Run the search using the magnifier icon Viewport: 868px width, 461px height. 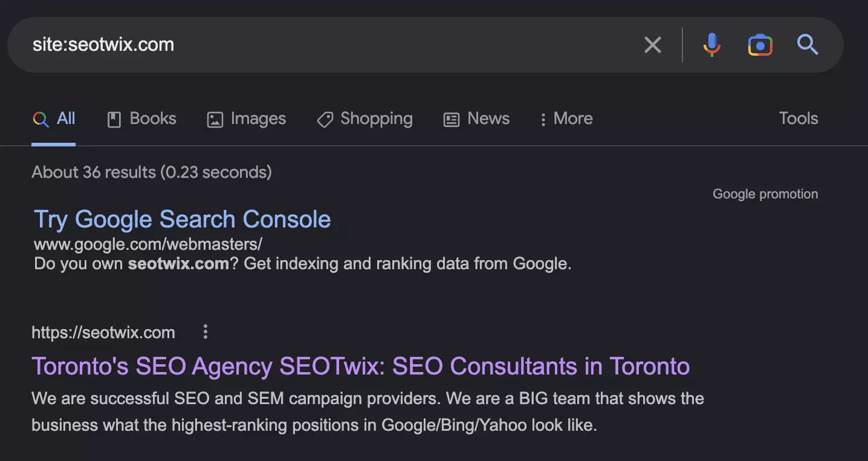808,45
